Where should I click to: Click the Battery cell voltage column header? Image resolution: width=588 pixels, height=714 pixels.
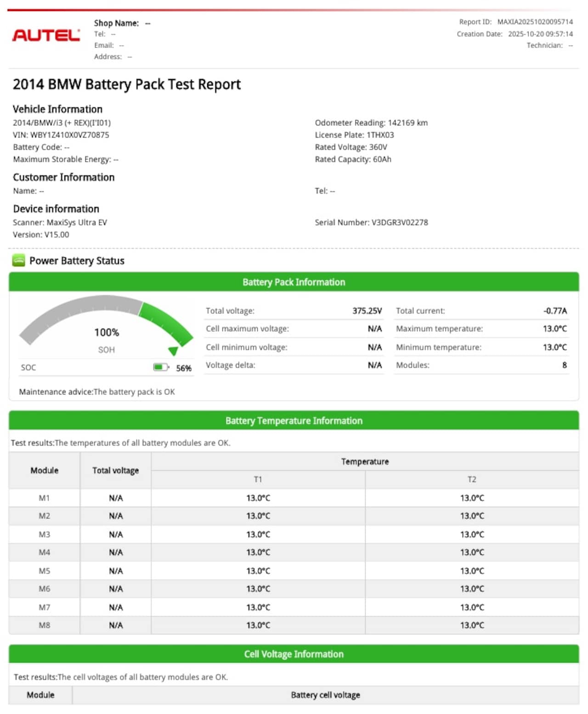[325, 695]
